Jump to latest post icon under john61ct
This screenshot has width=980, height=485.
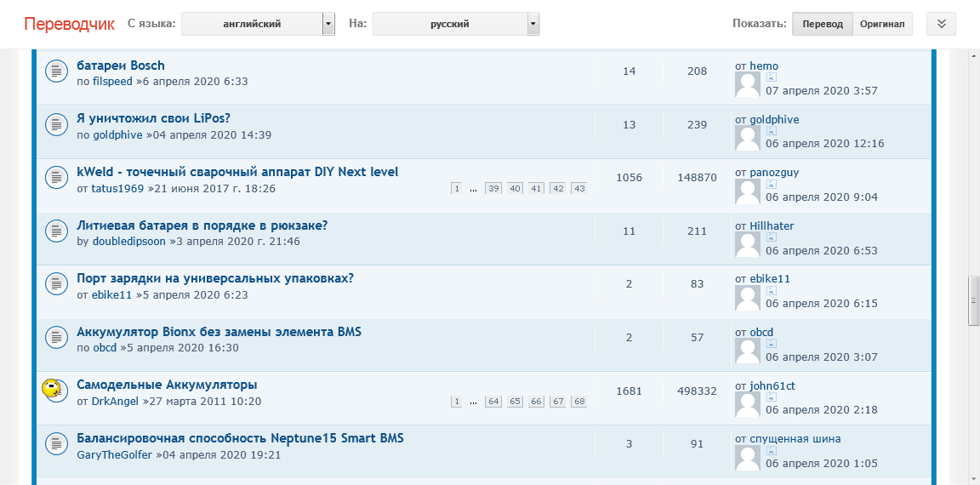coord(771,397)
